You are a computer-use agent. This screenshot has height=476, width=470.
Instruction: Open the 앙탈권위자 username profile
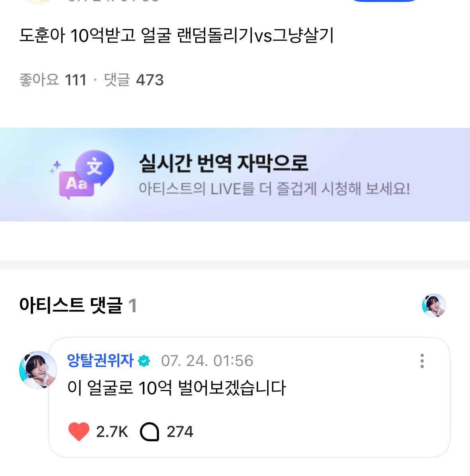[100, 361]
